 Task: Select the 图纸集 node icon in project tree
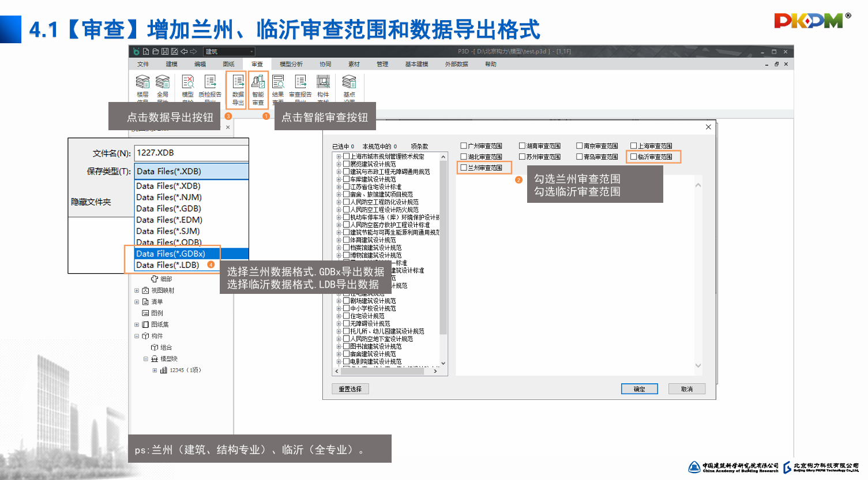pos(145,324)
